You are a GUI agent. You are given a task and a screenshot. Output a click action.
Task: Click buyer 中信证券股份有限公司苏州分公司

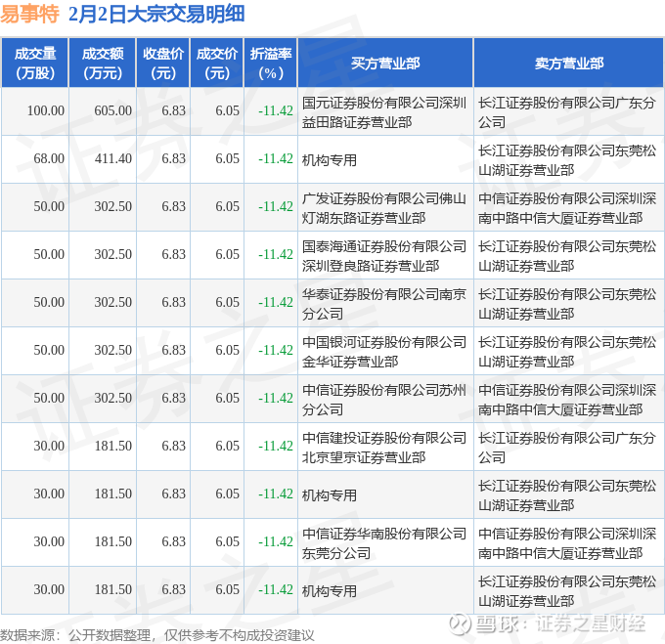[384, 400]
